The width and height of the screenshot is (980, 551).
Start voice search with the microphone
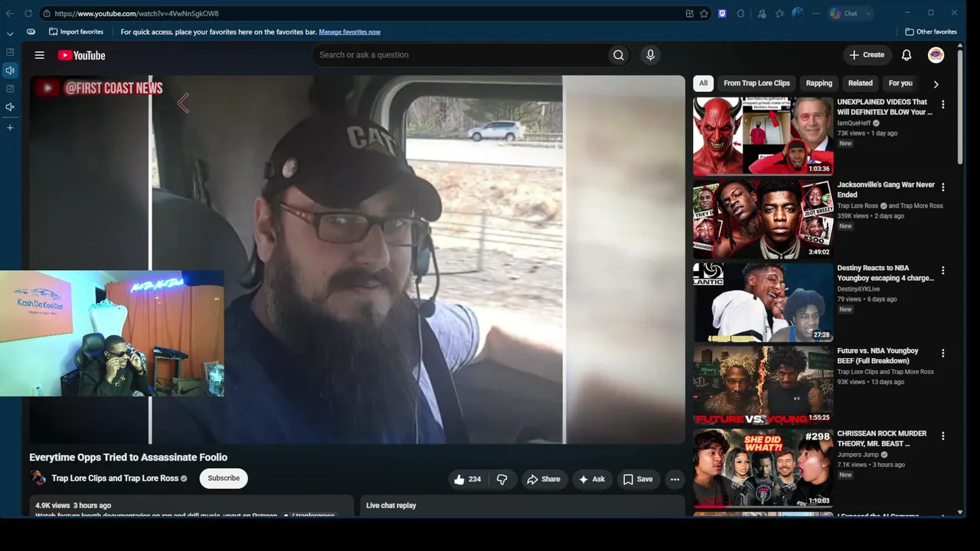650,55
